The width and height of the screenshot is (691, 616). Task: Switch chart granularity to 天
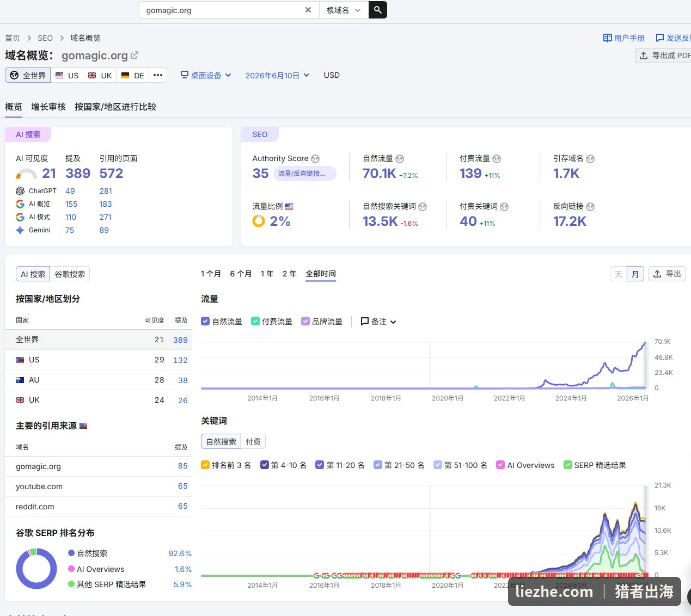pyautogui.click(x=619, y=274)
